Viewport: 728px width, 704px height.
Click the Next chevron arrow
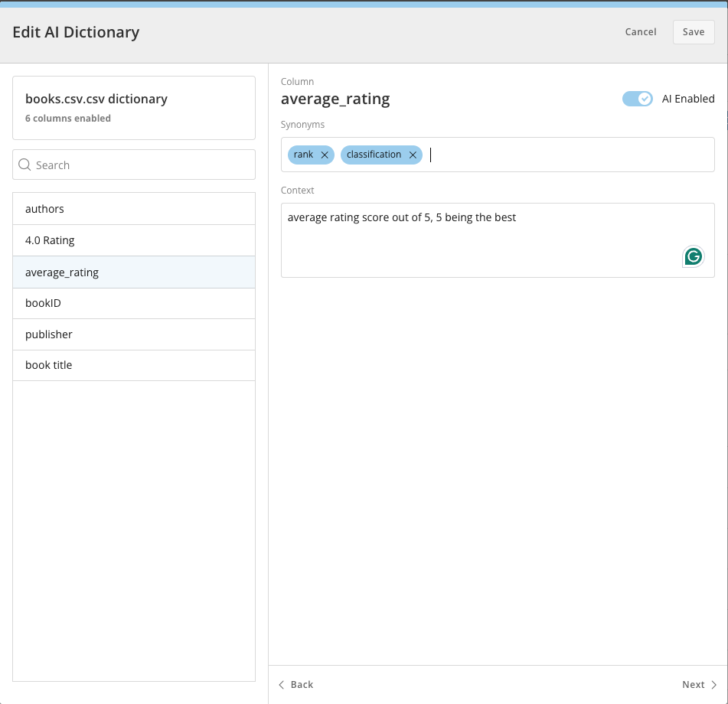pos(714,685)
